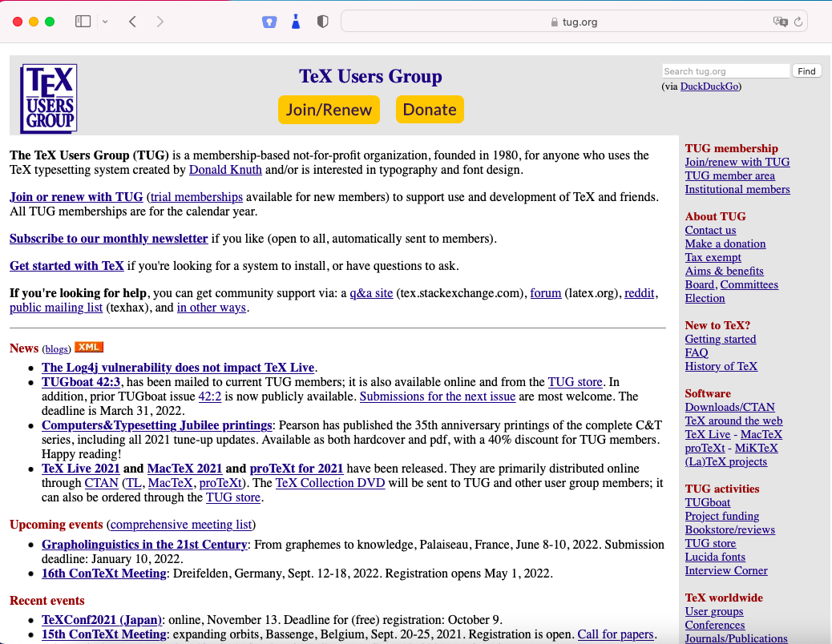Click the yellow Join/Renew button
The image size is (832, 644).
(x=329, y=110)
